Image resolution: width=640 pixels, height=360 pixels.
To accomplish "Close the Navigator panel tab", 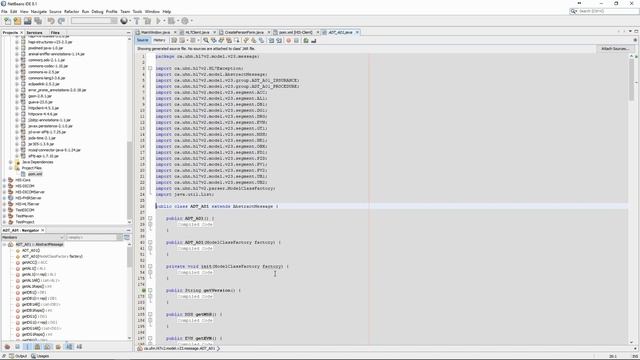I will [43, 230].
